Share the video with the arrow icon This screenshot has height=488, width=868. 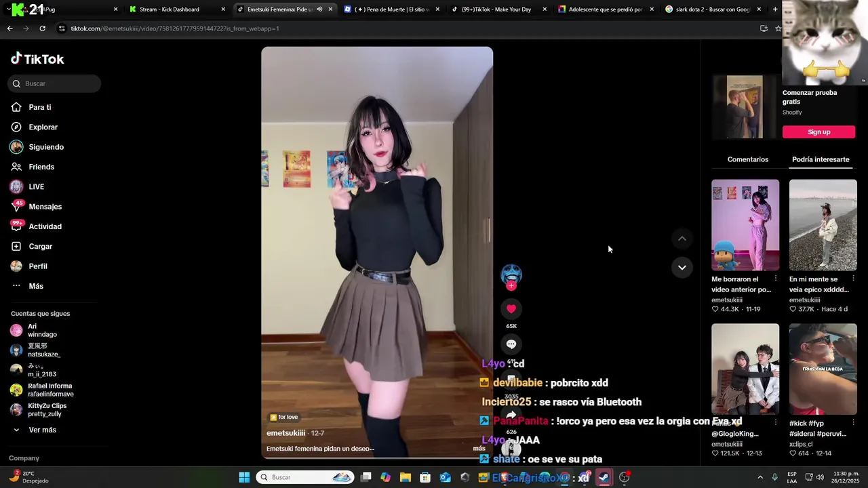(x=511, y=415)
